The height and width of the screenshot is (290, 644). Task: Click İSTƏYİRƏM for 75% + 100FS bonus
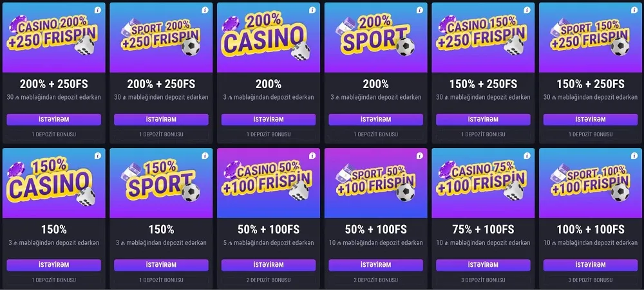click(483, 265)
